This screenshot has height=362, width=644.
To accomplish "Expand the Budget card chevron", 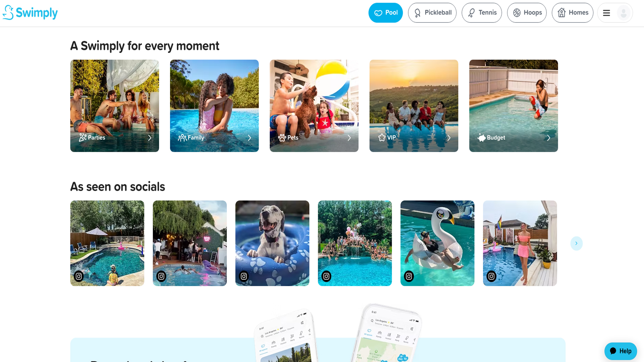I will pos(548,138).
